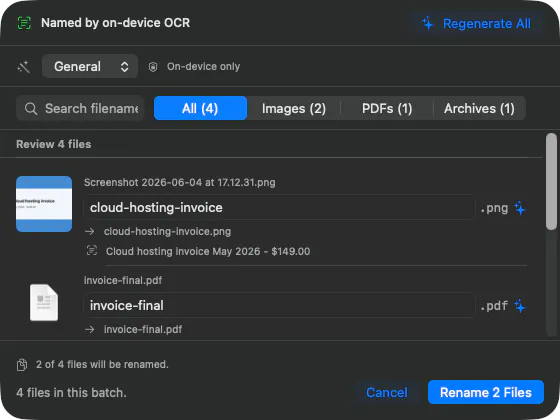Screen dimensions: 560x420
Task: Click the clipboard icon by rename summary
Action: 22,365
